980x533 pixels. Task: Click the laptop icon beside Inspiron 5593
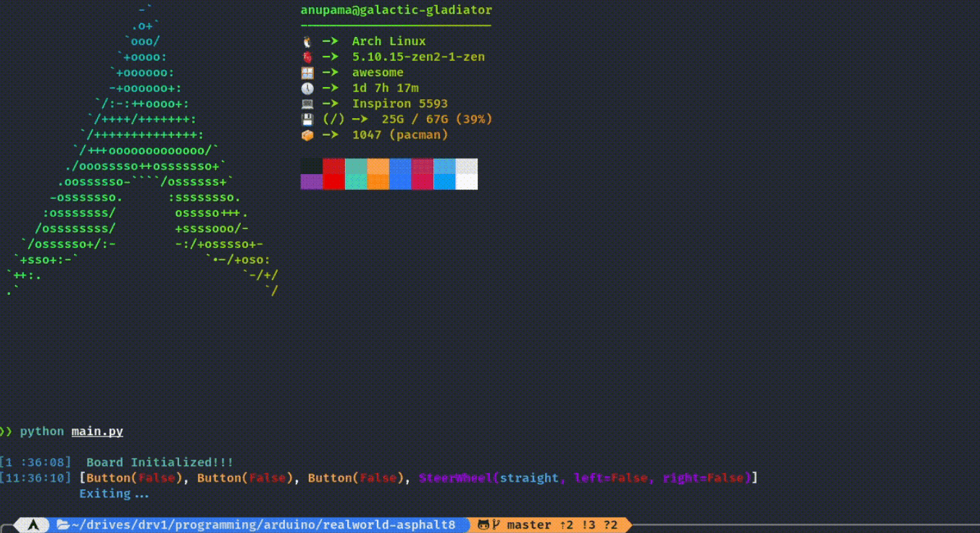[307, 104]
